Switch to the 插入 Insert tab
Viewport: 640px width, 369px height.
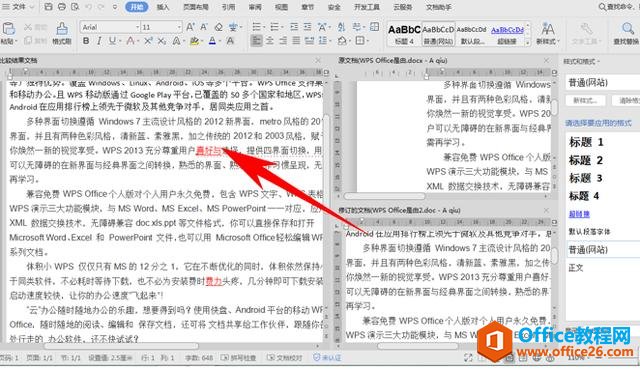coord(163,7)
